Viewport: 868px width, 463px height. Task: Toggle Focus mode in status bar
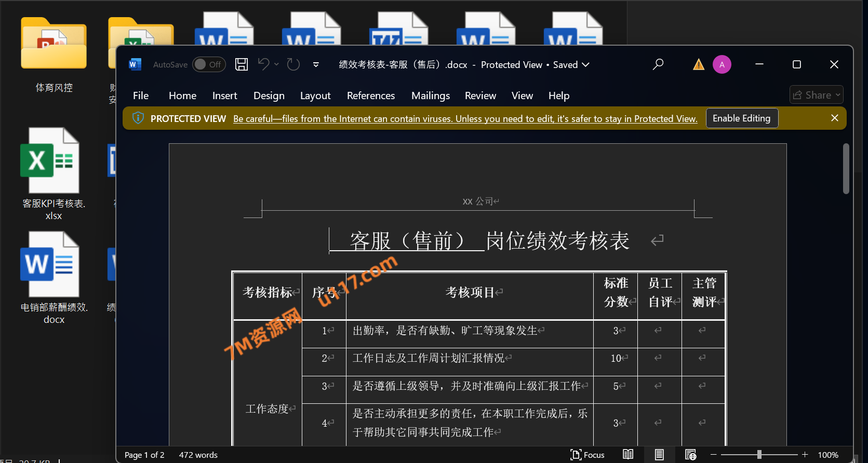[x=587, y=455]
